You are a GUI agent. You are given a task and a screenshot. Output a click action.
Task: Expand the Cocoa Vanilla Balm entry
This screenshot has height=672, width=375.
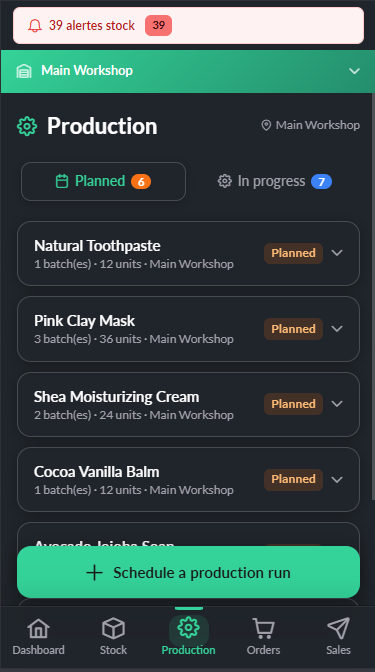(x=337, y=479)
